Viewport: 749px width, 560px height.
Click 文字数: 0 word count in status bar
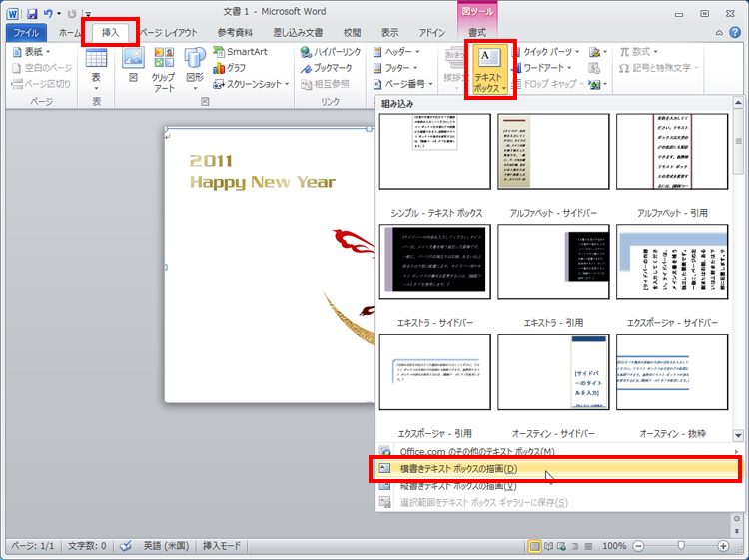(87, 546)
